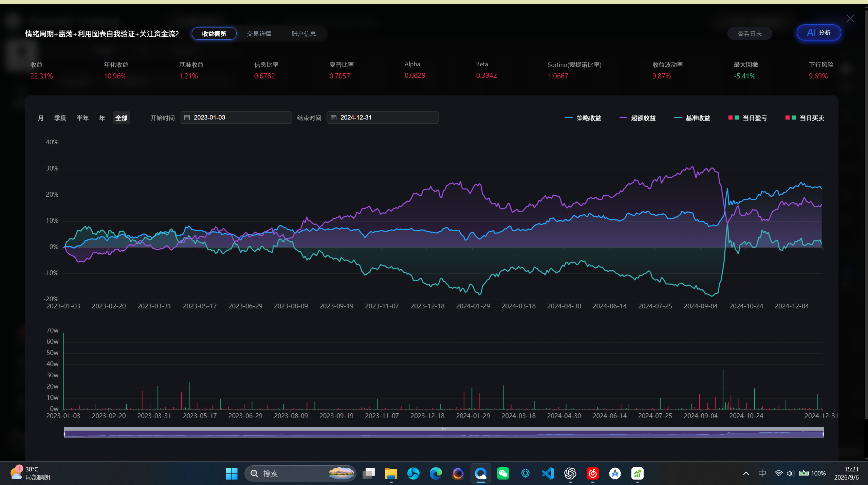Open the Windows Start menu

point(231,473)
